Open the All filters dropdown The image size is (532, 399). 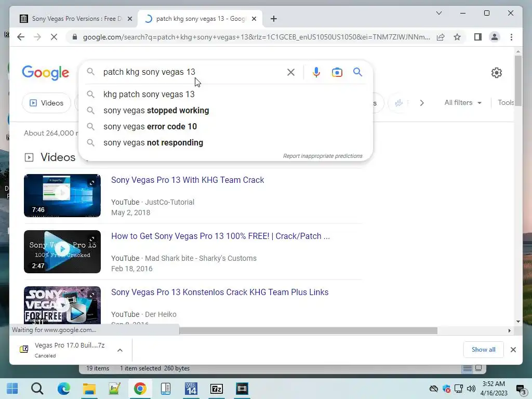463,102
